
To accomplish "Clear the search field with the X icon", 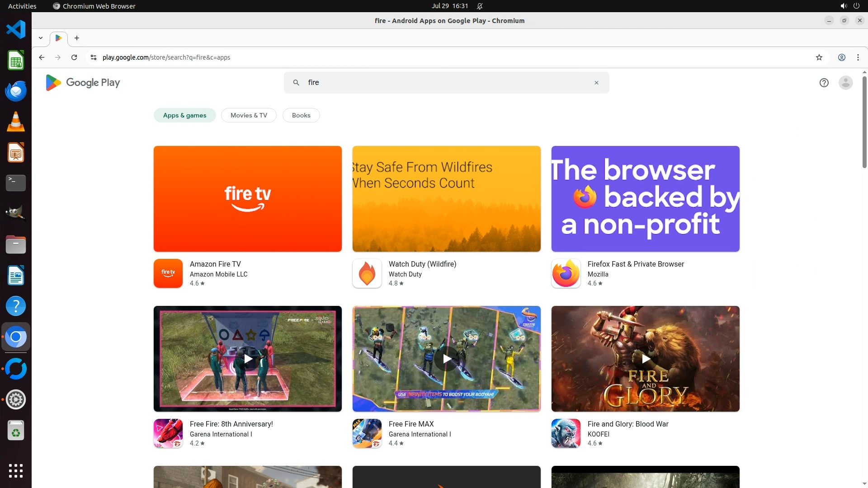I will click(596, 83).
